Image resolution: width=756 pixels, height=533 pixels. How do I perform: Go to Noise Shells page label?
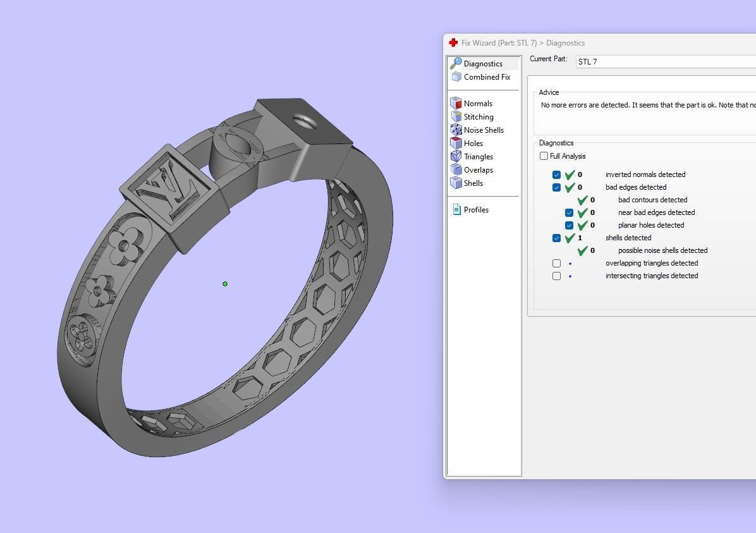click(x=484, y=130)
